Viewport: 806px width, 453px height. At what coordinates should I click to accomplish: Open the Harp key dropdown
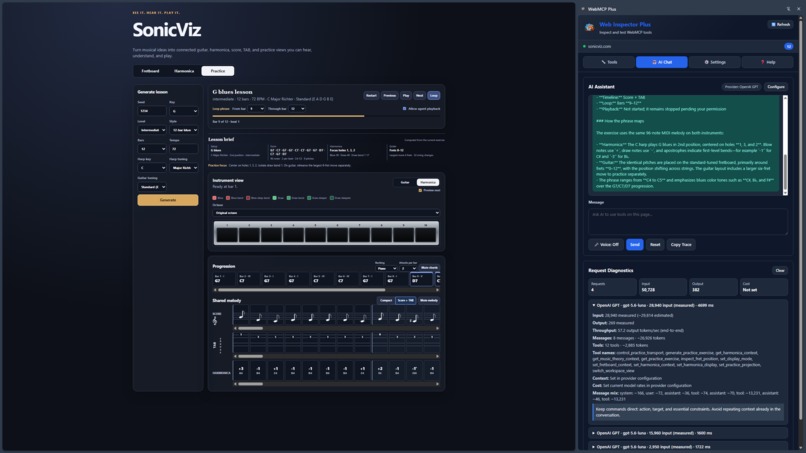pyautogui.click(x=152, y=168)
